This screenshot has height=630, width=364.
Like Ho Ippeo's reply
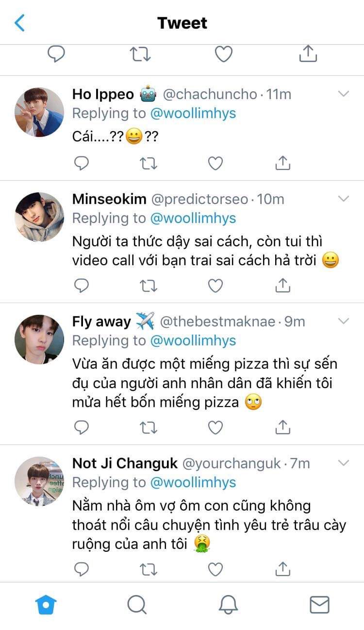pyautogui.click(x=215, y=164)
